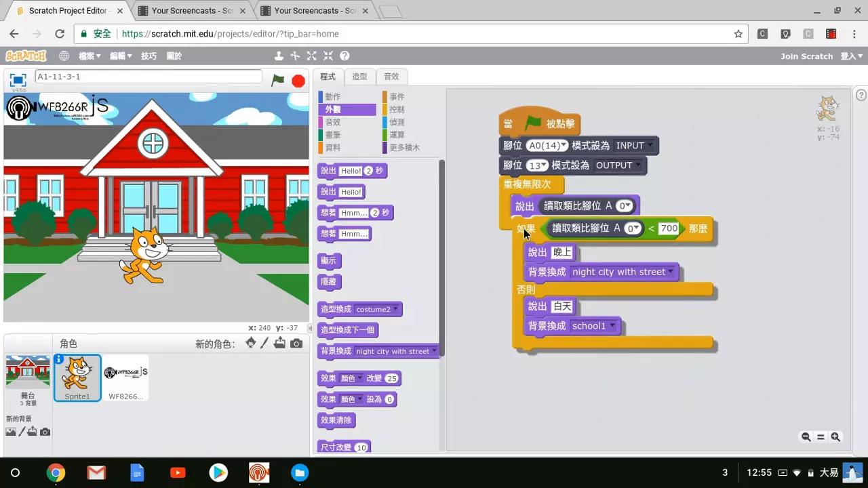Upload backdrop from file

pos(33,432)
